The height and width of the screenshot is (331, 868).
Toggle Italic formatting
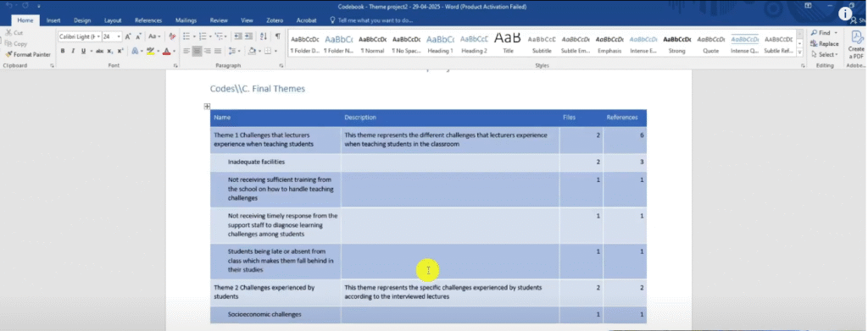[73, 51]
